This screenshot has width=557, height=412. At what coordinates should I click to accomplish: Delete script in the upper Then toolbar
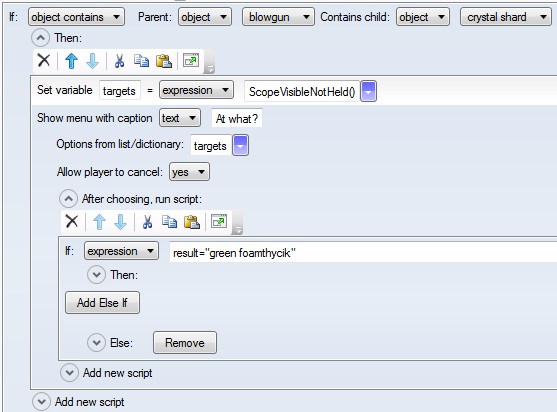pos(44,60)
